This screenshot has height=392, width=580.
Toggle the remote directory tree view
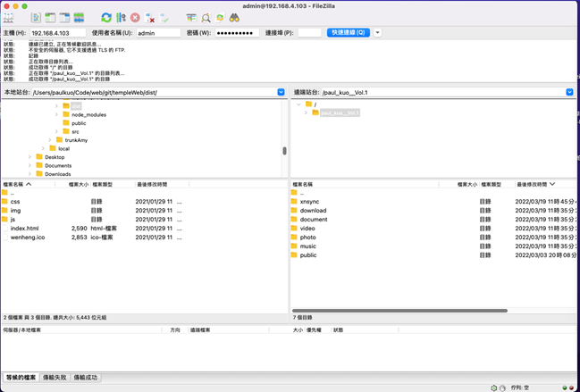point(64,17)
